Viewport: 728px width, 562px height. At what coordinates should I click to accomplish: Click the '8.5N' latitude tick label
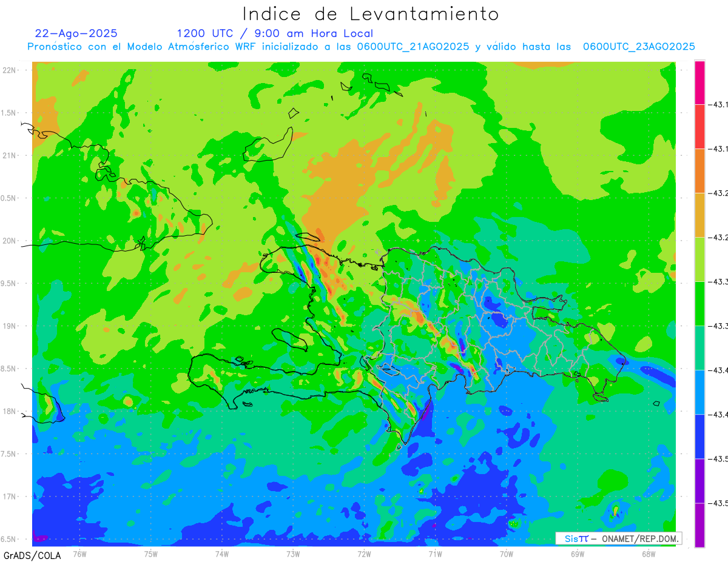coord(8,369)
